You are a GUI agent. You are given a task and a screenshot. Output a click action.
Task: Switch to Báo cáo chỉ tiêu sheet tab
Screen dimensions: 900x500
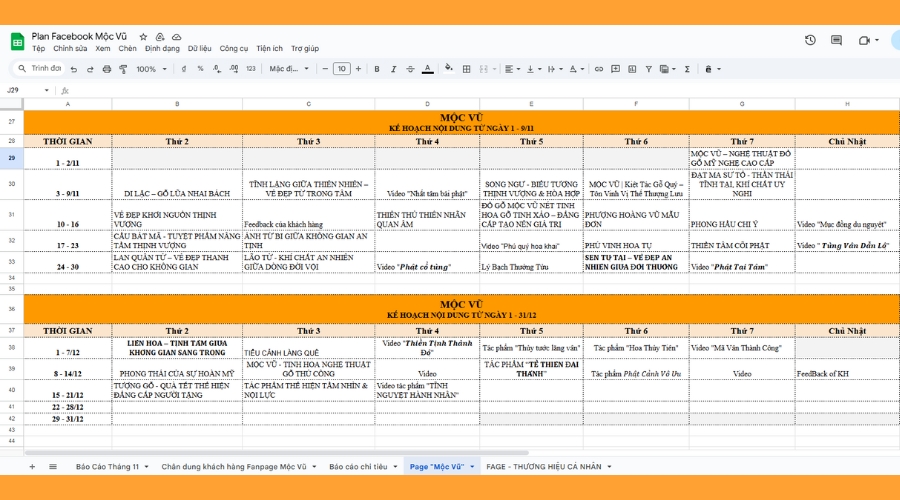point(357,467)
